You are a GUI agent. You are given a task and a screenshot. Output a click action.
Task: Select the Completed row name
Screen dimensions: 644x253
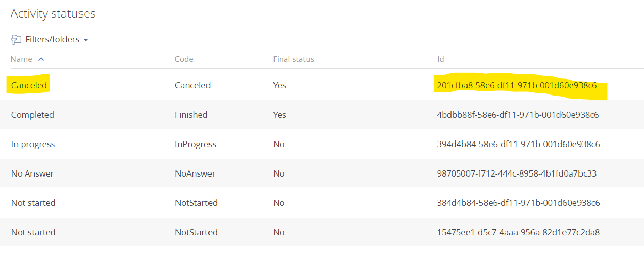pyautogui.click(x=33, y=115)
